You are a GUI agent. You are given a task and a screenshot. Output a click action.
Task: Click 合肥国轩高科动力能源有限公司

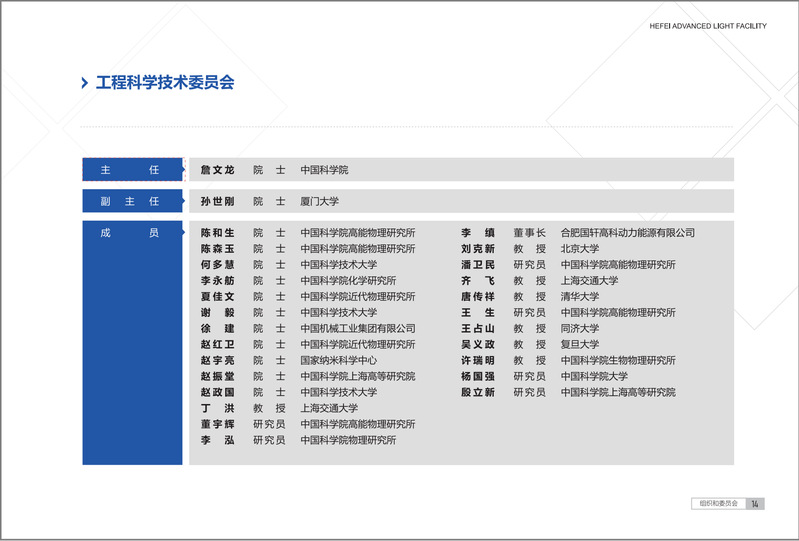pyautogui.click(x=628, y=233)
